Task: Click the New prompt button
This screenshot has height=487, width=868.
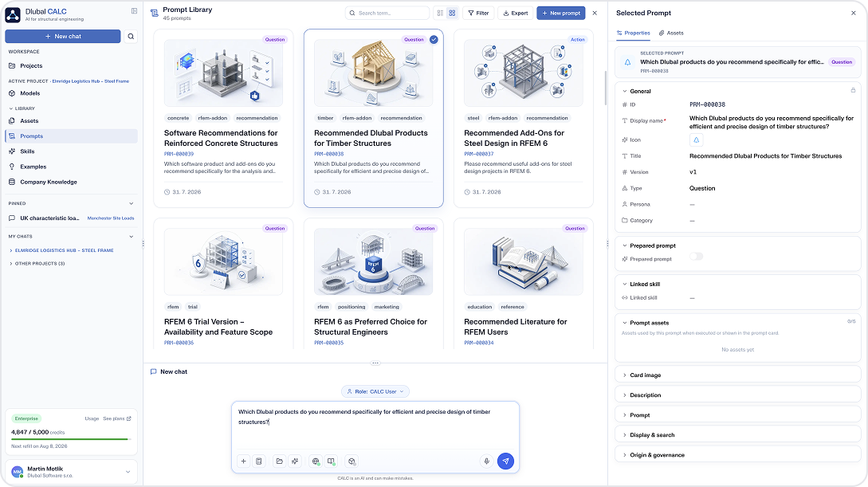Action: 561,13
